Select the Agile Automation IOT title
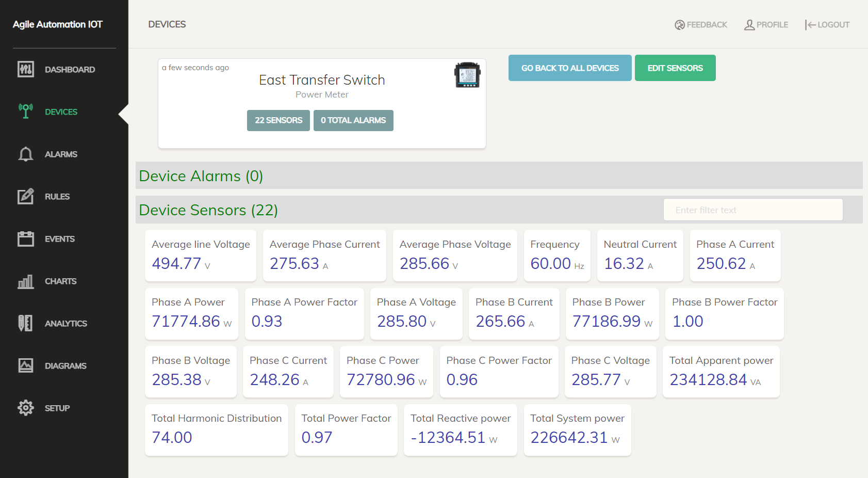Viewport: 868px width, 478px height. point(58,24)
